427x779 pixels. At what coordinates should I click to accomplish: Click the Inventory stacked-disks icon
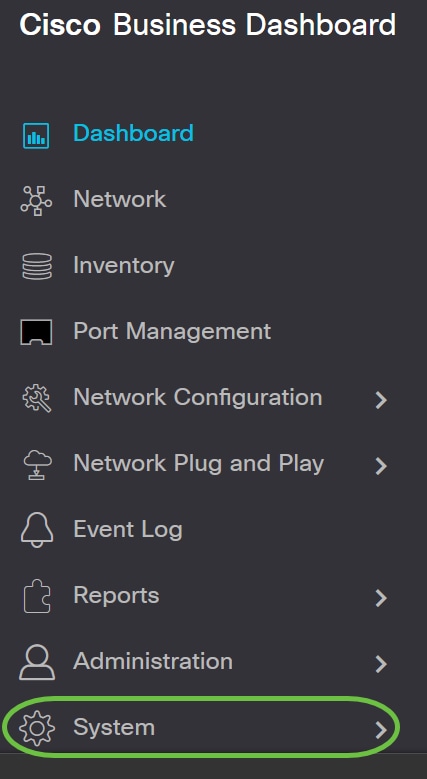pos(37,266)
